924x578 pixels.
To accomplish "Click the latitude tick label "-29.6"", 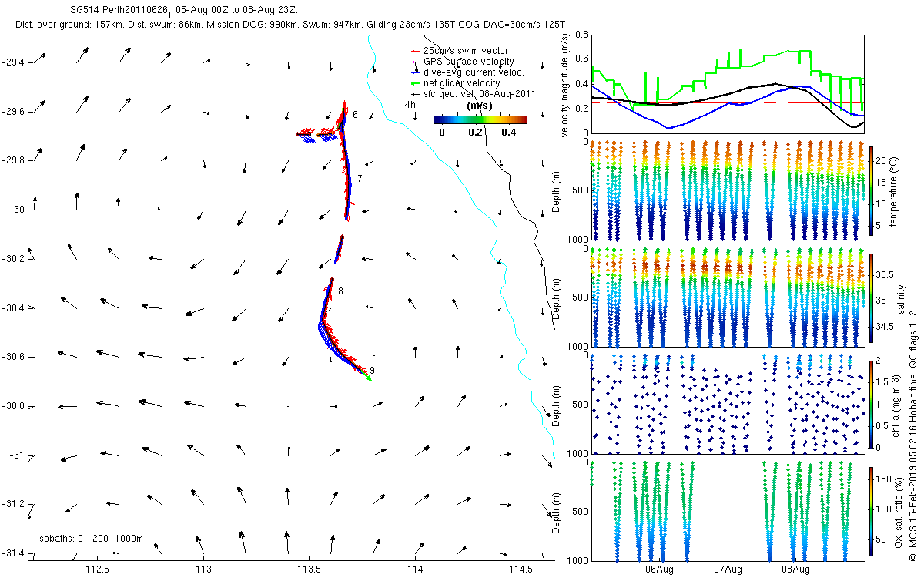I will point(14,111).
